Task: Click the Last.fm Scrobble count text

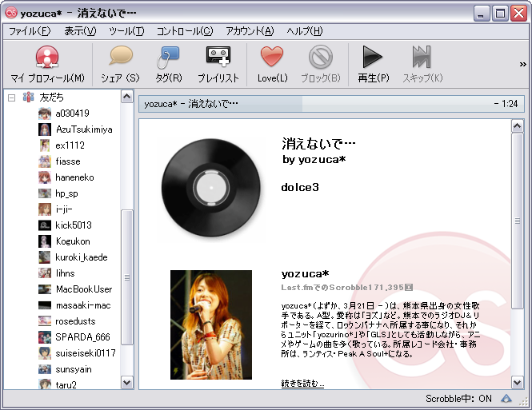Action: click(346, 288)
